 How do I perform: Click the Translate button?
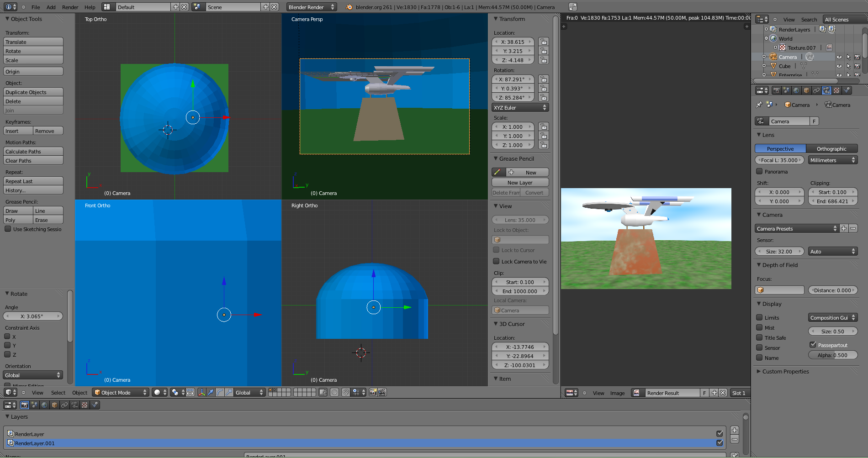coord(33,42)
